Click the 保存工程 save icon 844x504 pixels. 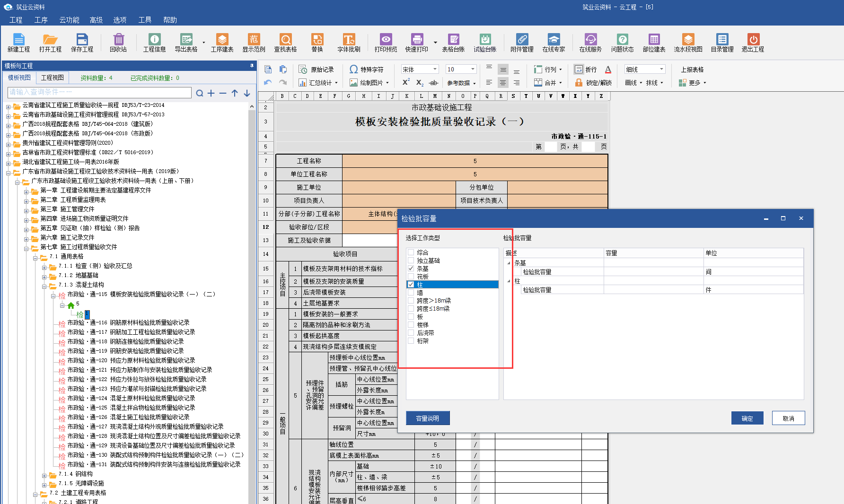coord(82,43)
